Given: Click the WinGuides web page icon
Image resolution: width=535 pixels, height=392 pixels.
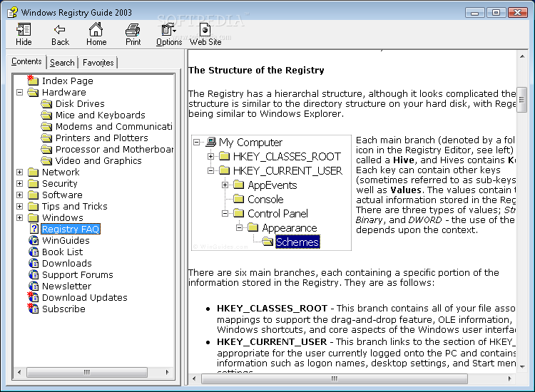Looking at the screenshot, I should [34, 240].
